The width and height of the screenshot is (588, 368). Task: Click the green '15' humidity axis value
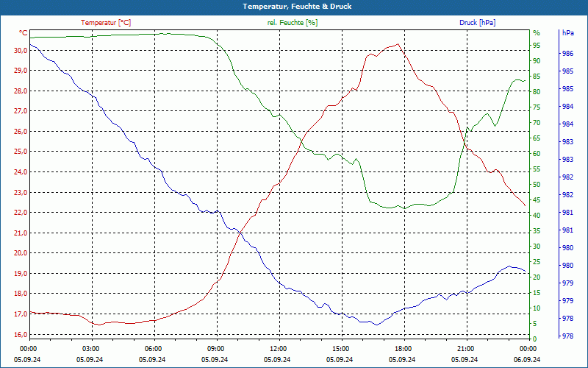click(537, 293)
